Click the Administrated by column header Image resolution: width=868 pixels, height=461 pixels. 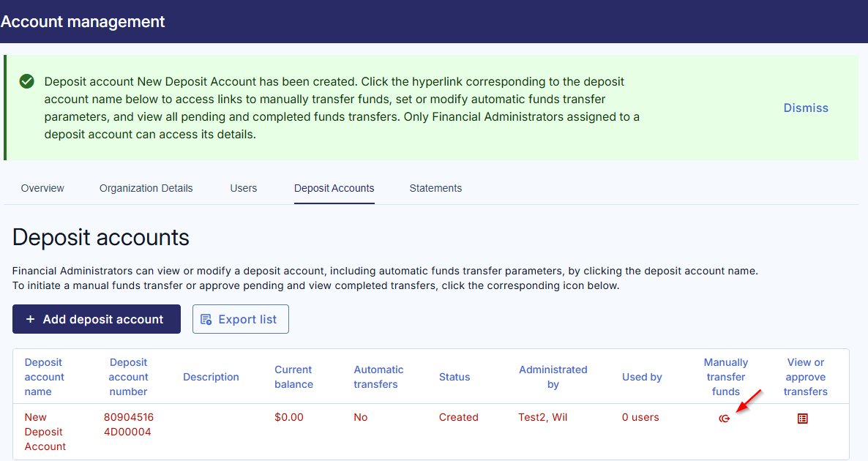(x=553, y=377)
